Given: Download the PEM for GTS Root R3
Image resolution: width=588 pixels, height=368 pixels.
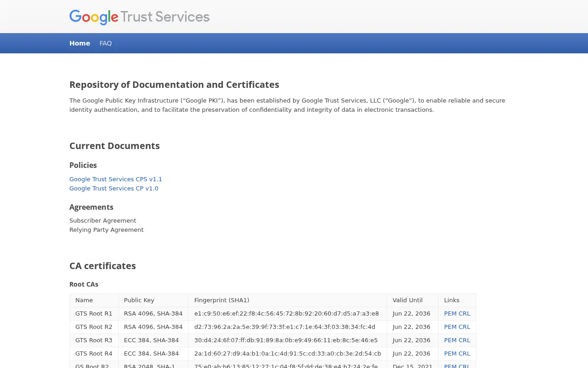Looking at the screenshot, I should point(450,340).
